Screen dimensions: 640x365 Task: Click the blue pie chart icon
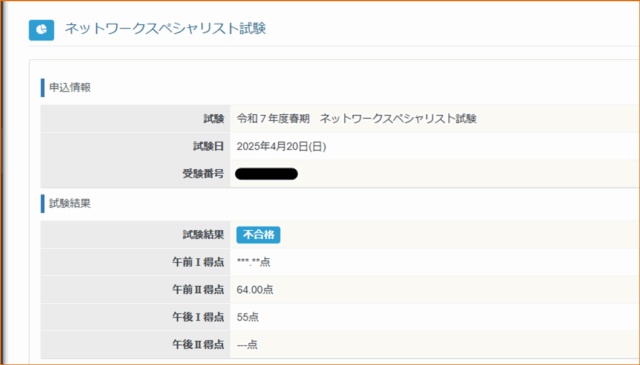41,30
